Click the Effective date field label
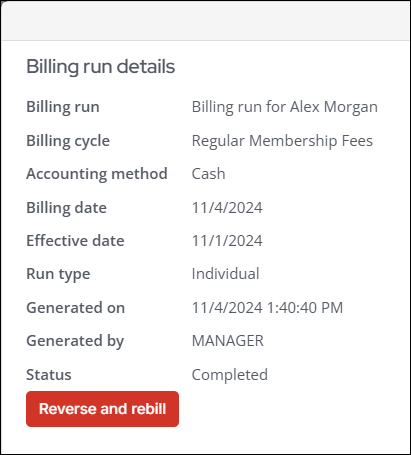Image resolution: width=411 pixels, height=455 pixels. pos(75,241)
